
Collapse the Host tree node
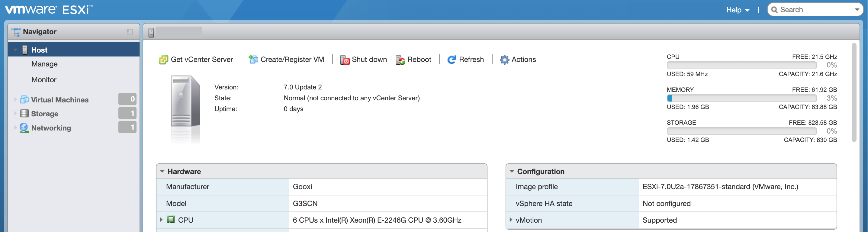[15, 50]
